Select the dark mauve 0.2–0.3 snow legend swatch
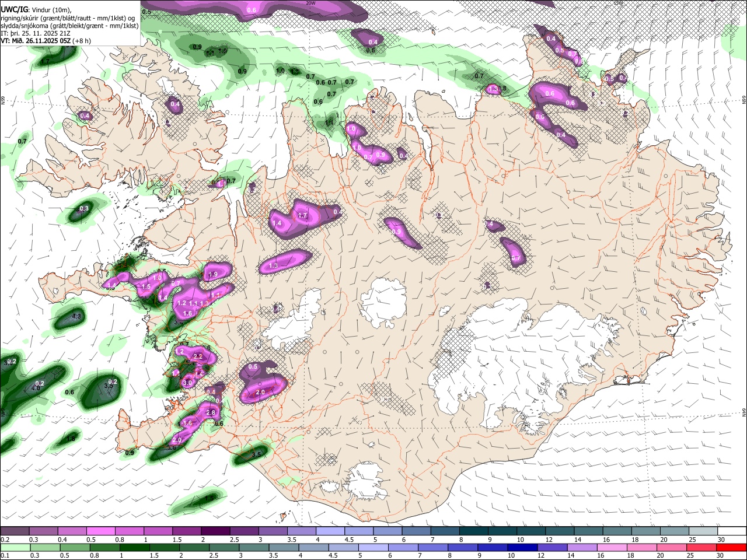The height and width of the screenshot is (560, 747). coord(15,531)
